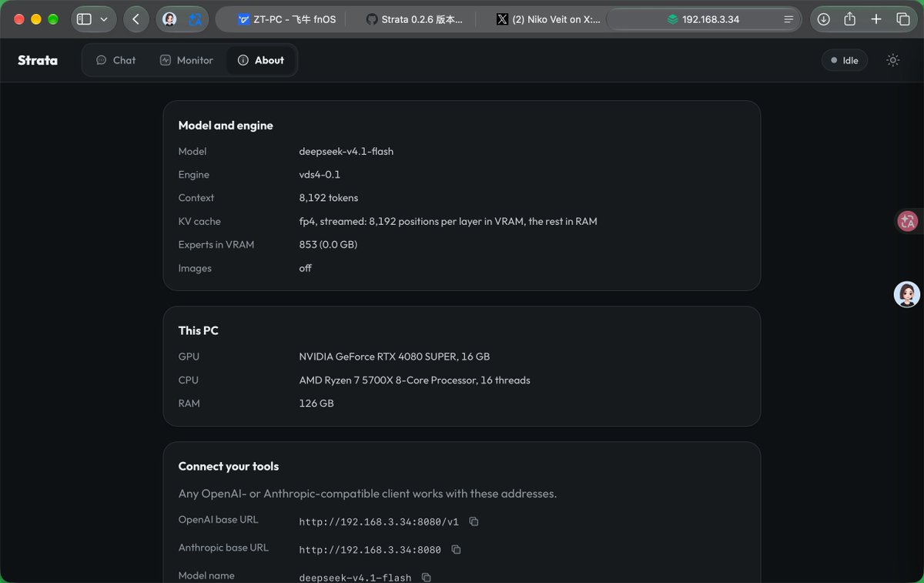Copy the OpenAI base URL
924x583 pixels.
click(x=474, y=521)
